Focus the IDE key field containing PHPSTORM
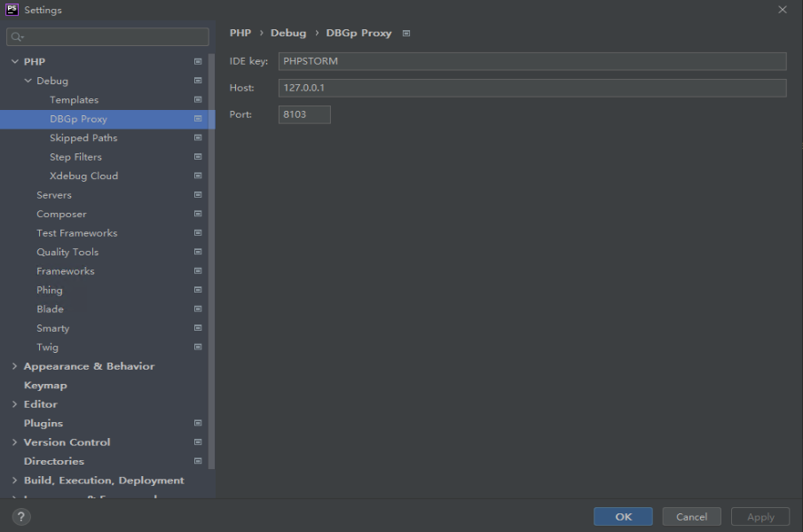803x532 pixels. (532, 61)
